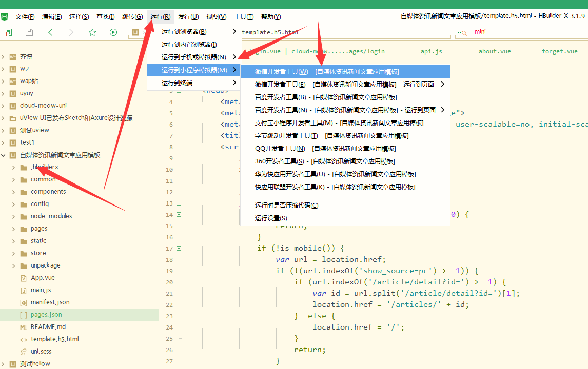Click the node_modules folder icon
Viewport: 588px width, 369px height.
pos(24,216)
